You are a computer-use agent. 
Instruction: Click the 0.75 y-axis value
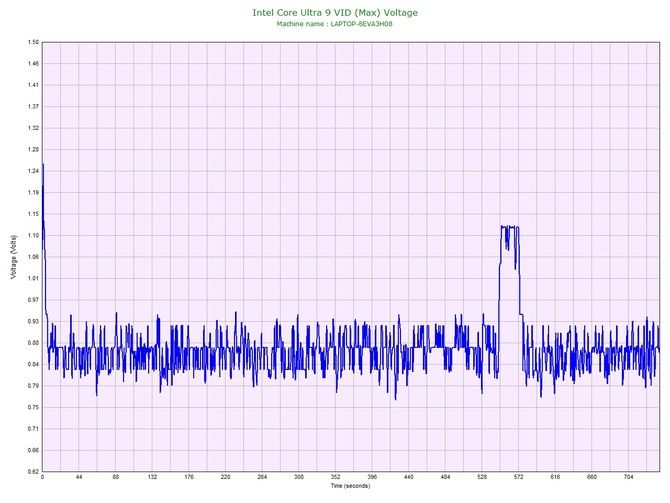click(33, 407)
